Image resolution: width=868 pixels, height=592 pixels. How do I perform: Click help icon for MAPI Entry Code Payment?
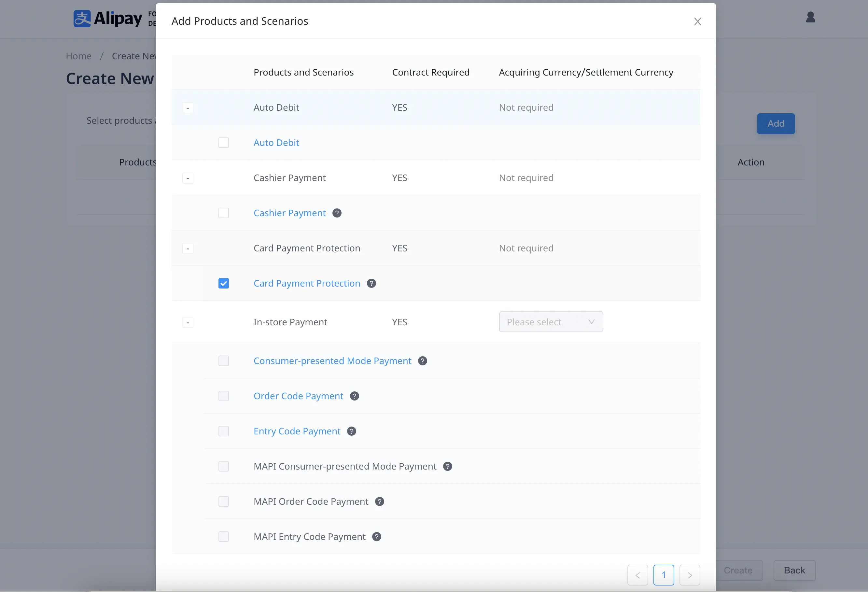[376, 536]
